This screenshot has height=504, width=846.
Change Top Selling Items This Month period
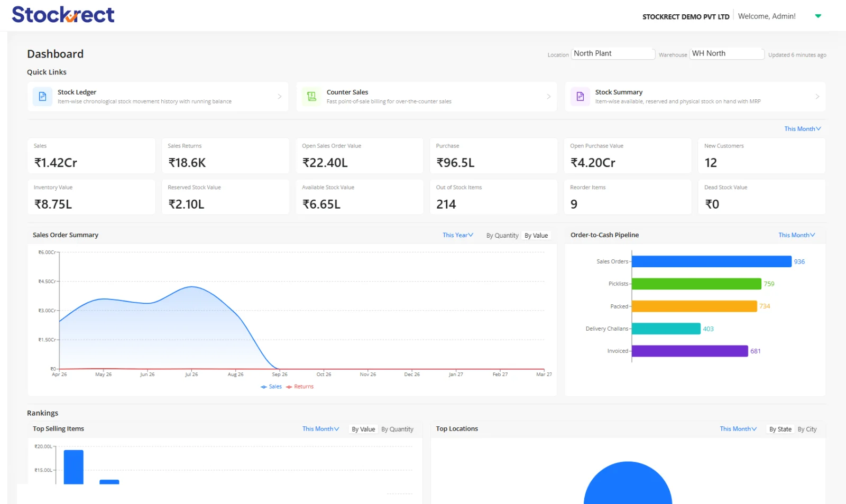(321, 429)
